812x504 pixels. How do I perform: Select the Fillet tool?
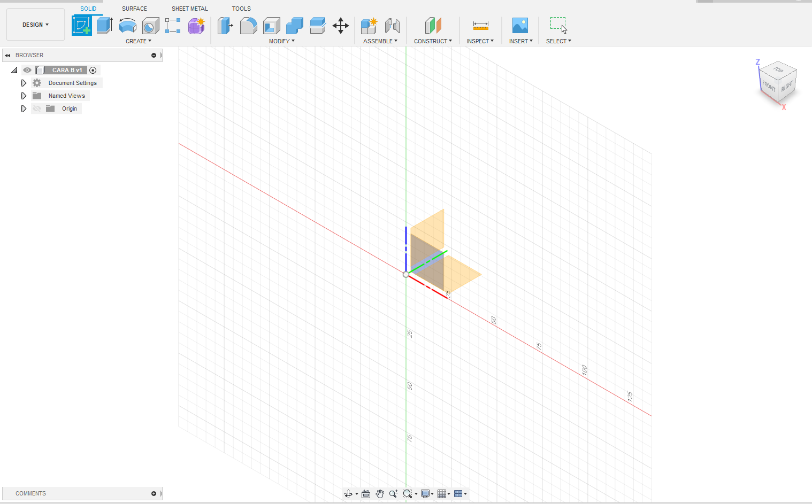pyautogui.click(x=248, y=26)
